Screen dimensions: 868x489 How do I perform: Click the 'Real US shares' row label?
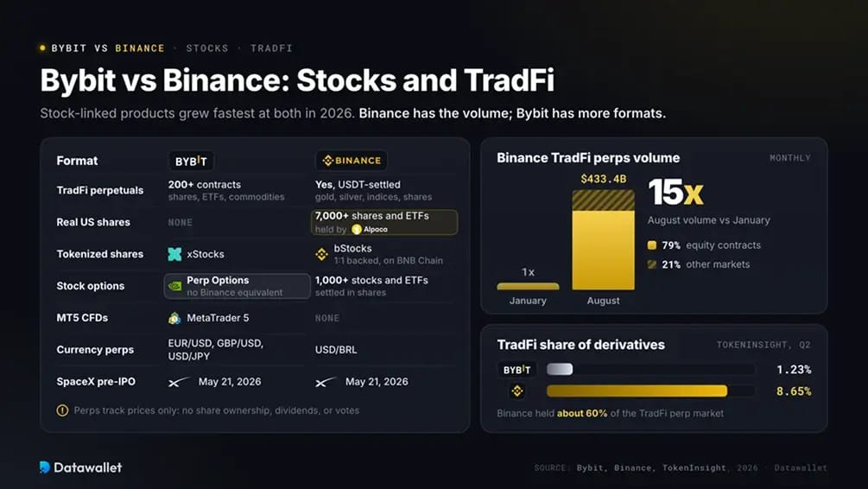click(93, 222)
